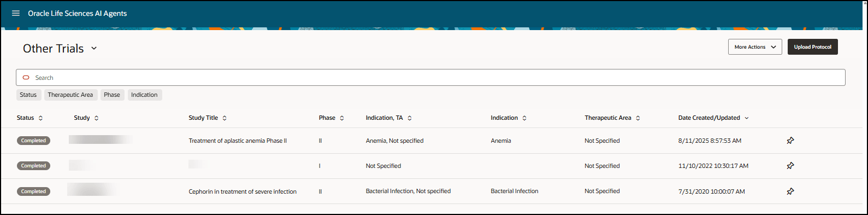Toggle Date Created/Updated sort chevron
The image size is (868, 215).
point(747,118)
